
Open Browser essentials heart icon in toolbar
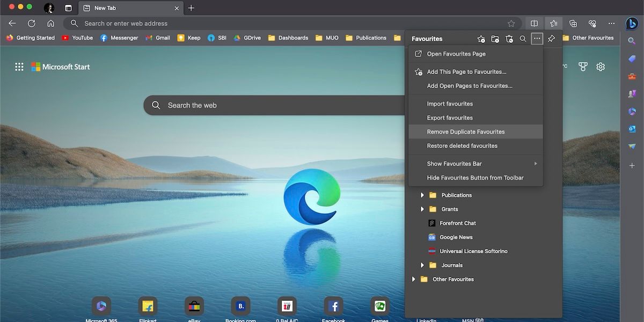(x=592, y=24)
